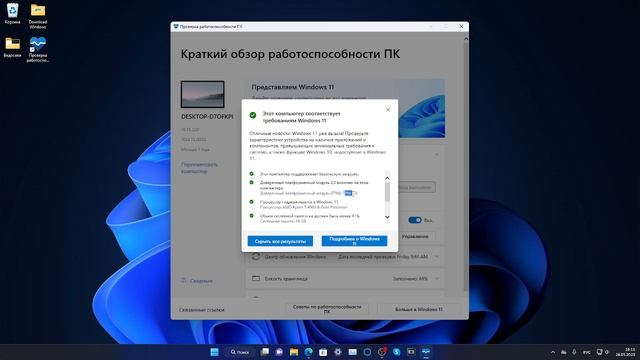Click the highlighted TPM version text
640x360 pixels.
348,193
